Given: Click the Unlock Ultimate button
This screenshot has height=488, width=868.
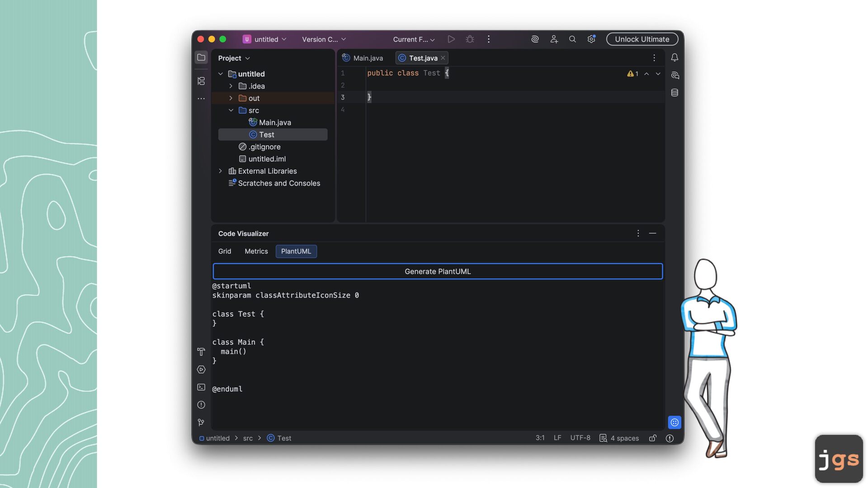Looking at the screenshot, I should [x=642, y=39].
